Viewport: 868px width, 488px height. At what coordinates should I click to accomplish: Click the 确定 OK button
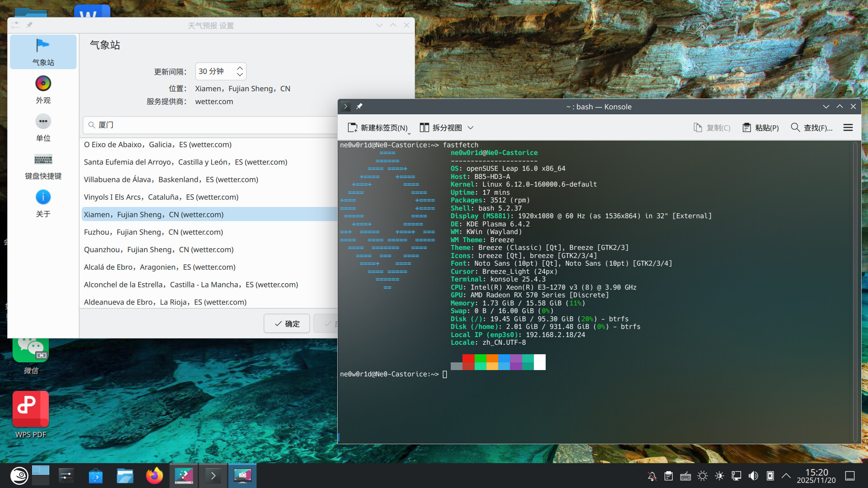(x=287, y=324)
